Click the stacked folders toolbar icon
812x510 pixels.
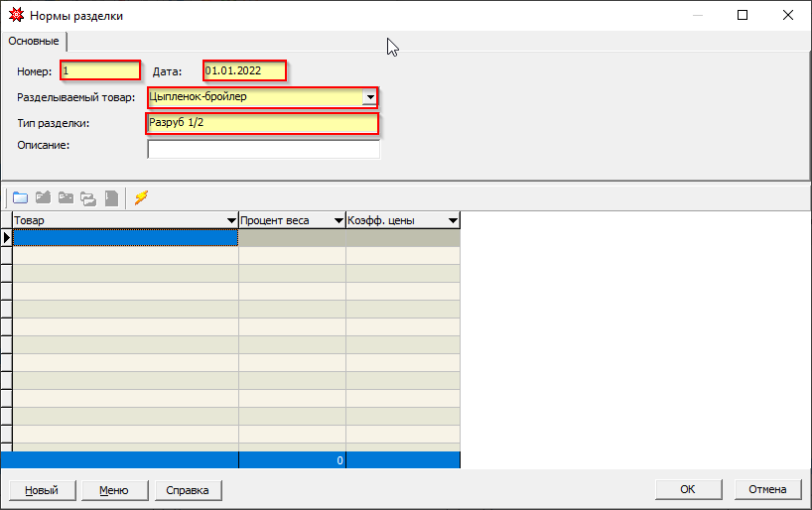88,197
